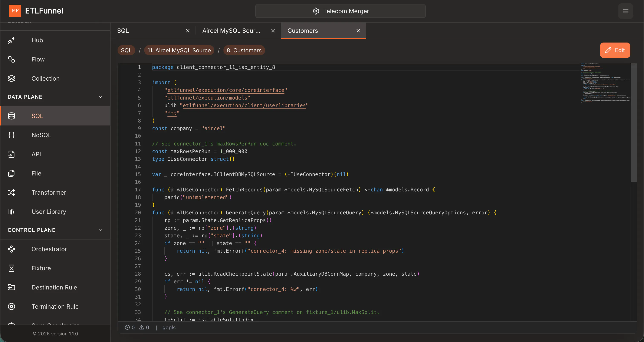Click the Edit button
The image size is (644, 342).
(x=615, y=50)
